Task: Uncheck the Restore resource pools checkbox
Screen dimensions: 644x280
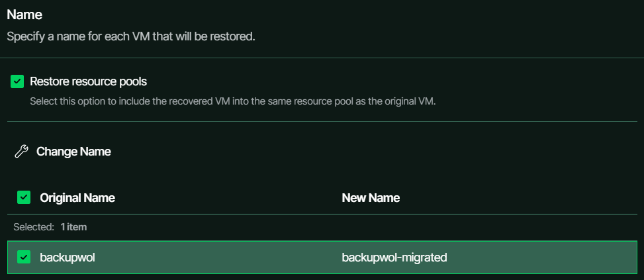Action: (x=17, y=81)
